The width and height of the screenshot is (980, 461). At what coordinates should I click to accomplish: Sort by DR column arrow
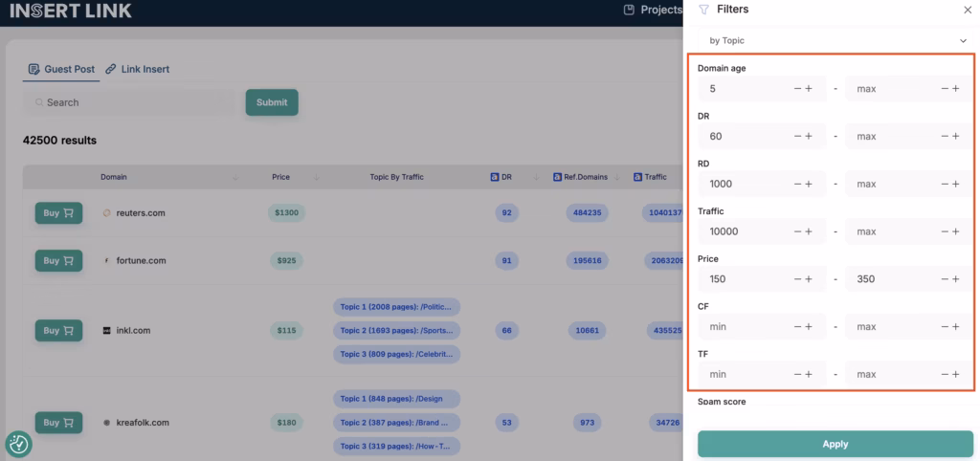[536, 177]
